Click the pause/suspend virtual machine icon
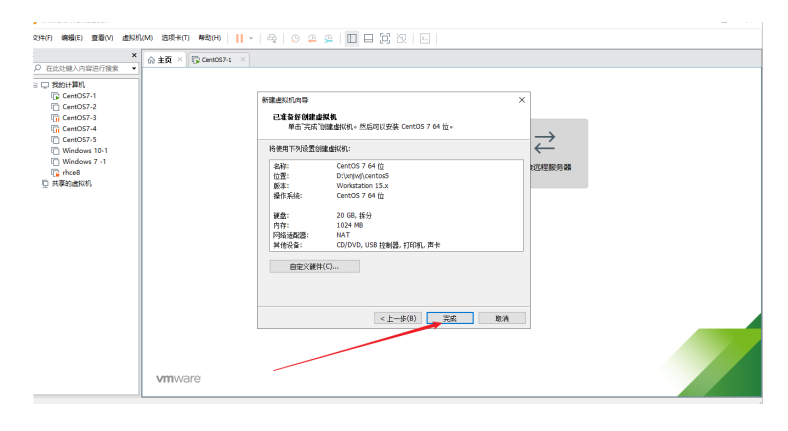Screen dimensions: 788x431 239,38
